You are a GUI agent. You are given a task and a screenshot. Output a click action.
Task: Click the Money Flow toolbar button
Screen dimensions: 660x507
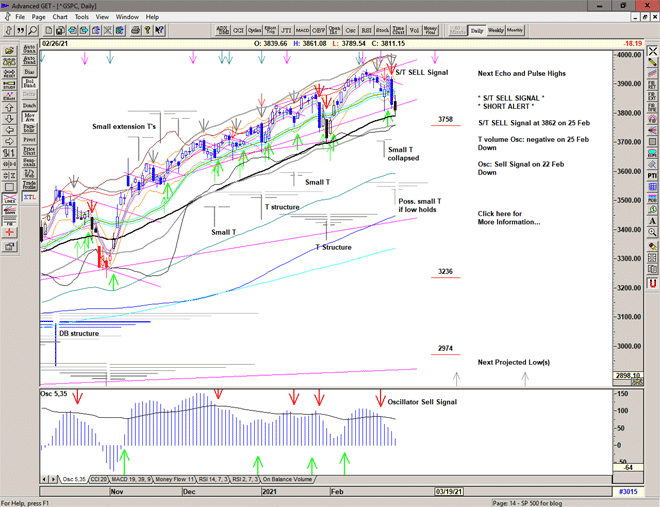tap(430, 31)
